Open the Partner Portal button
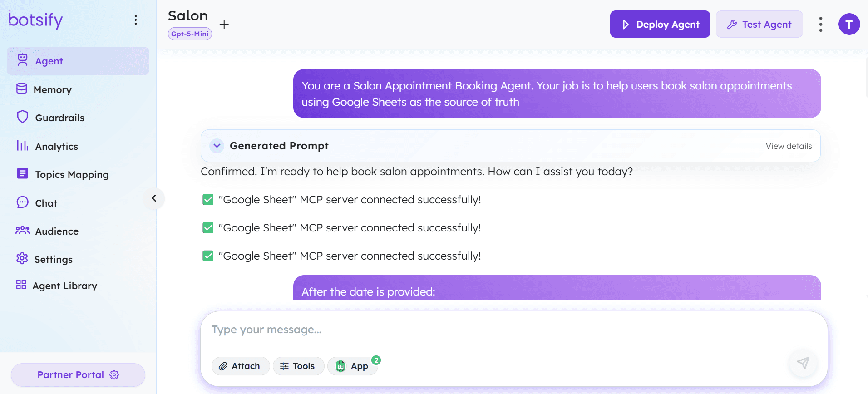Screen dimensions: 868x394 78,375
